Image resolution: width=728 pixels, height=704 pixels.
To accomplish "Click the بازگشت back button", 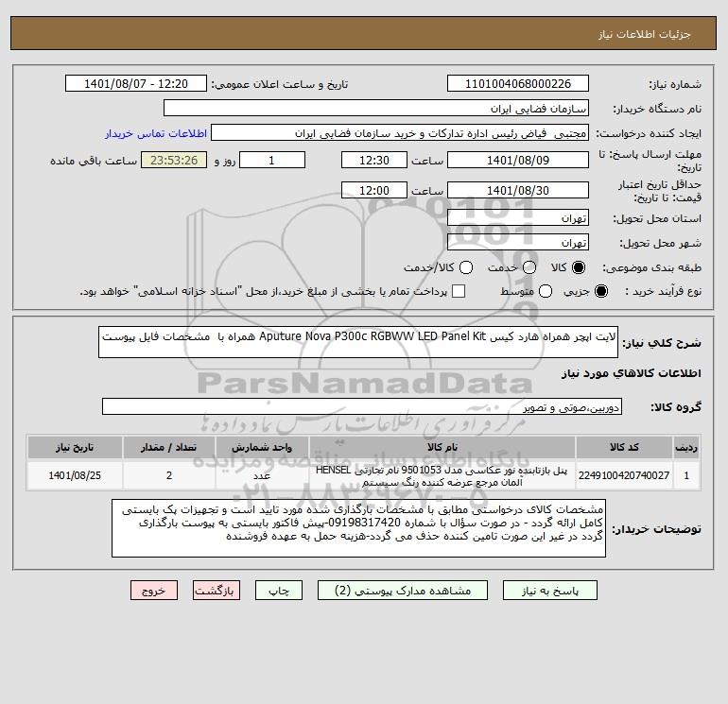I will (217, 591).
